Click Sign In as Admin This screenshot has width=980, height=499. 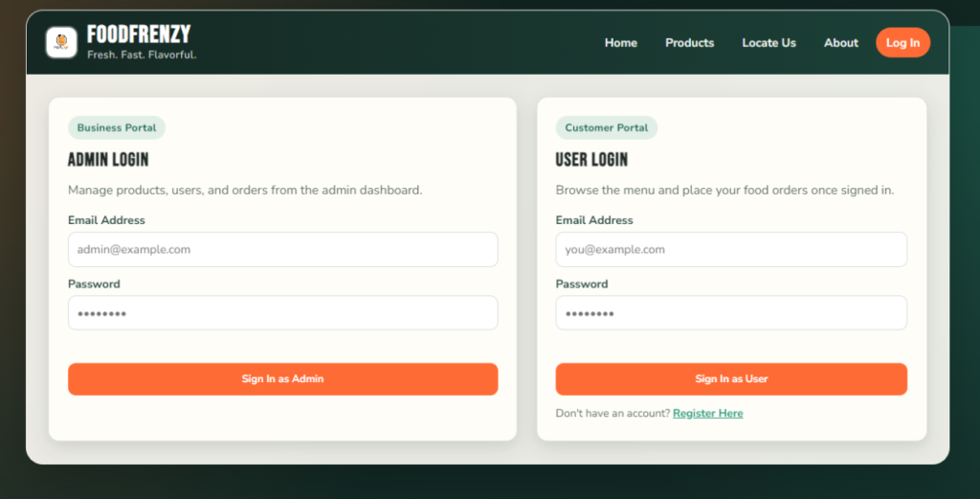click(282, 379)
